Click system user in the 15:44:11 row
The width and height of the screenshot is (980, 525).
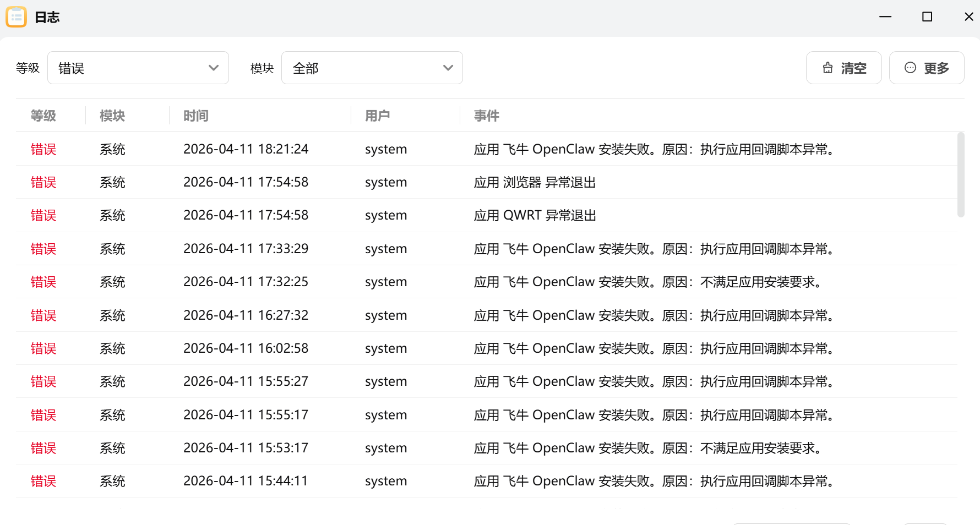click(x=386, y=481)
